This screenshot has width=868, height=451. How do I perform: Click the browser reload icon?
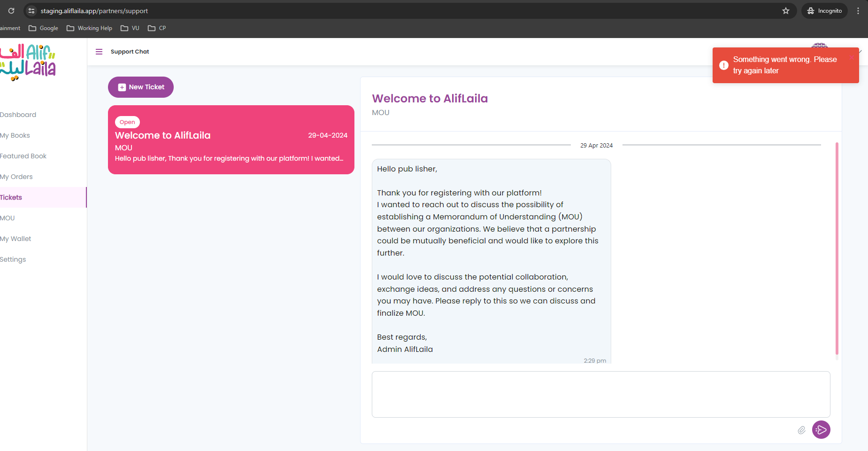11,11
